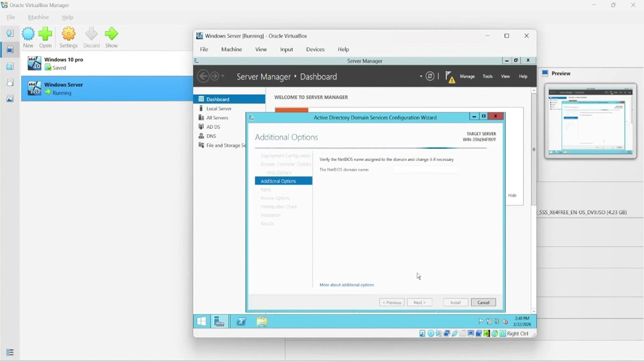Open More about additional options link
This screenshot has height=362, width=644.
[x=347, y=285]
